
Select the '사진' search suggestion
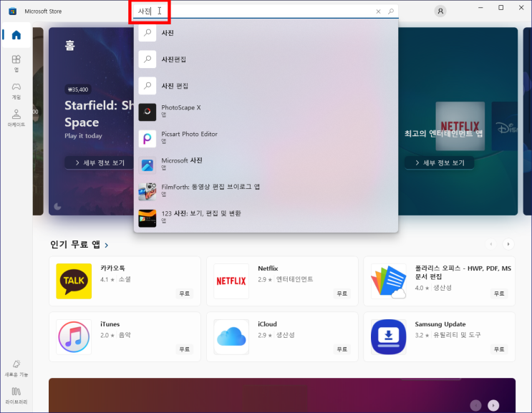tap(266, 33)
